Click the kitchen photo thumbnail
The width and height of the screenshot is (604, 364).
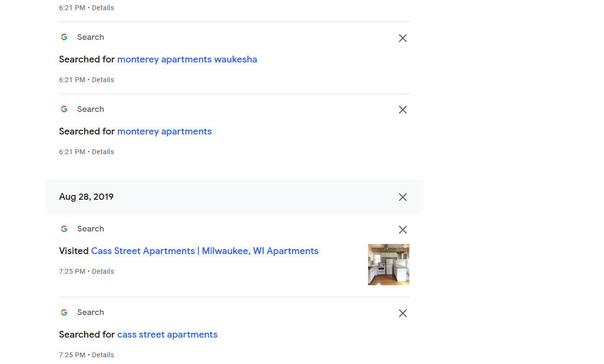pyautogui.click(x=388, y=265)
